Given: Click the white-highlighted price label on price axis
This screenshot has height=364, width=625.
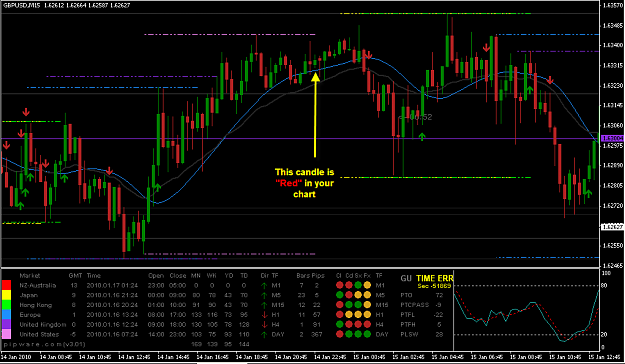Looking at the screenshot, I should click(x=612, y=226).
